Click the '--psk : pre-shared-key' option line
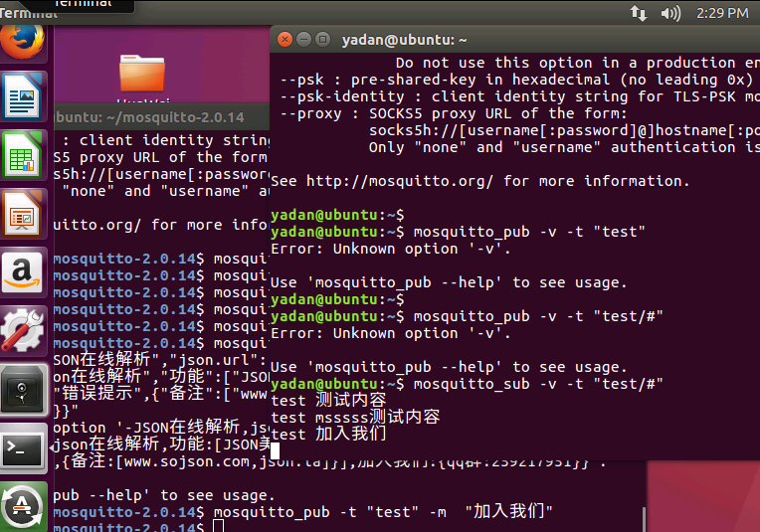760x532 pixels. tap(516, 80)
